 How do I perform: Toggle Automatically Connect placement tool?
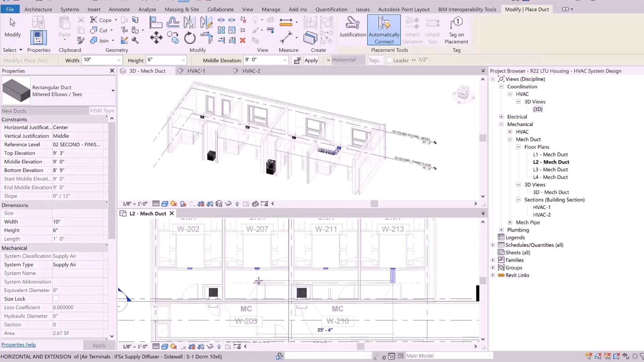click(383, 29)
